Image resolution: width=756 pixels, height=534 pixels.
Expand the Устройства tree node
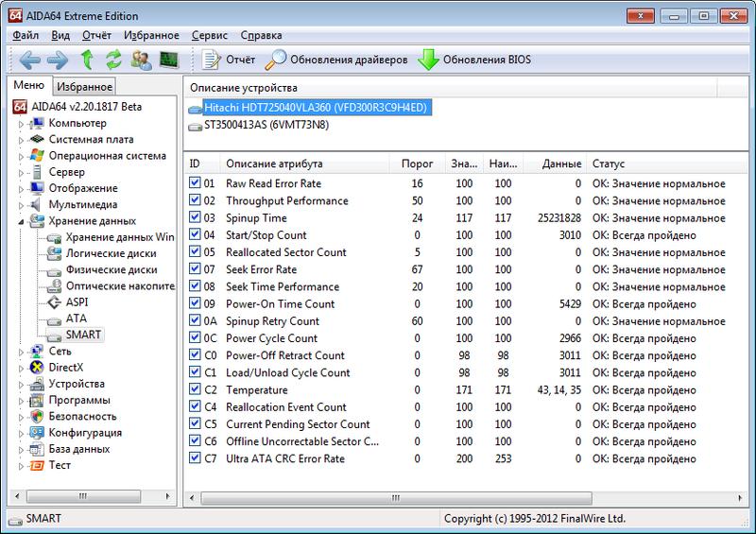[21, 385]
